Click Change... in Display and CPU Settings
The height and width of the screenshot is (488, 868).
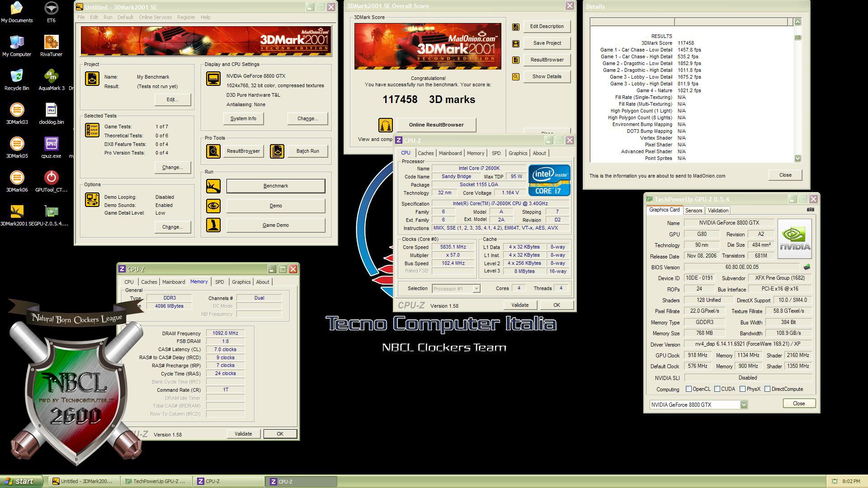point(307,119)
